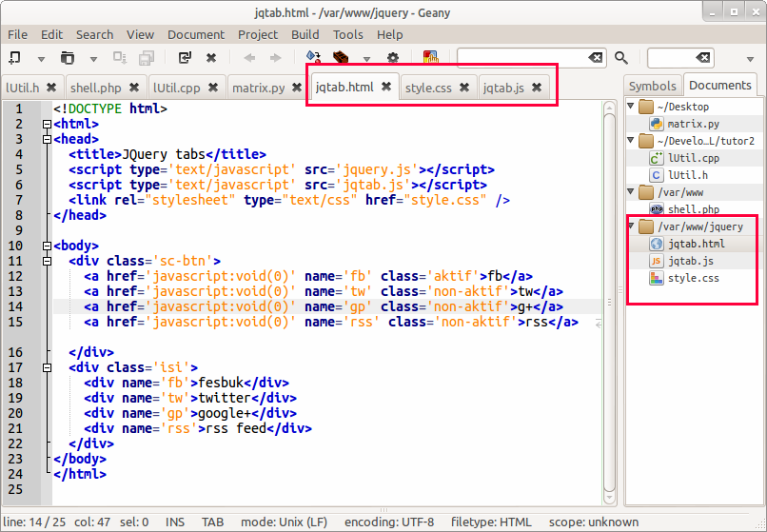Fold the head block on line 3

[47, 140]
